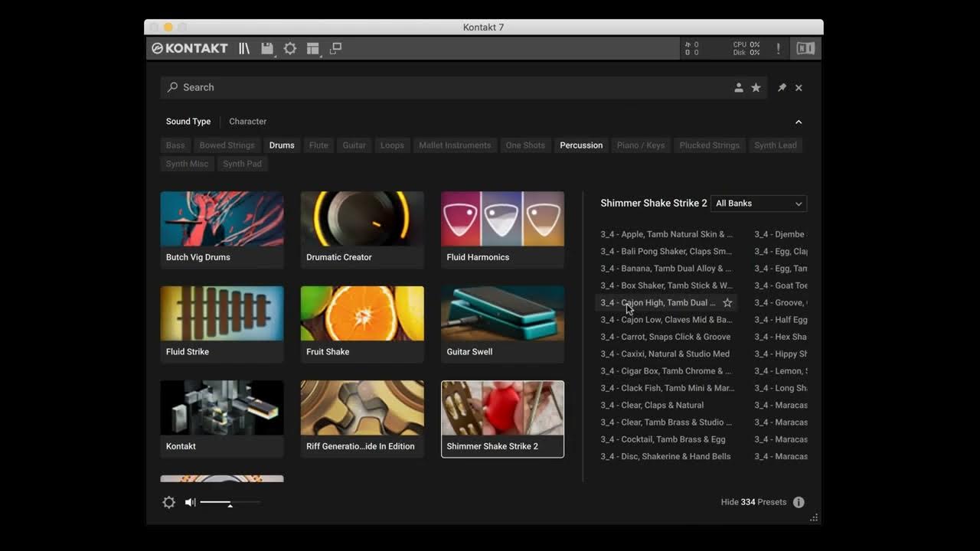Image resolution: width=980 pixels, height=551 pixels.
Task: Select the Synth Lead tag
Action: [x=776, y=145]
